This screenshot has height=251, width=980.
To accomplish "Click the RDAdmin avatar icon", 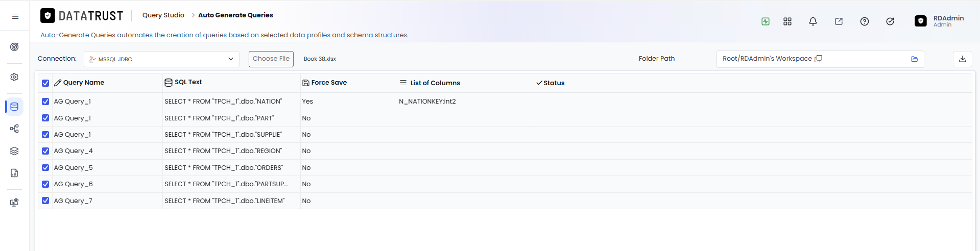I will coord(921,21).
